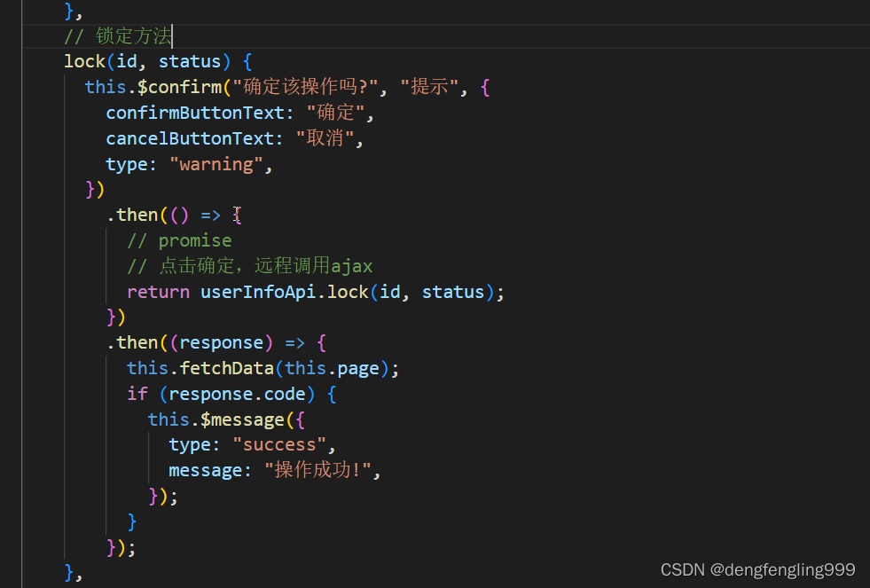The width and height of the screenshot is (870, 588).
Task: Click the '// promise' comment
Action: click(179, 240)
